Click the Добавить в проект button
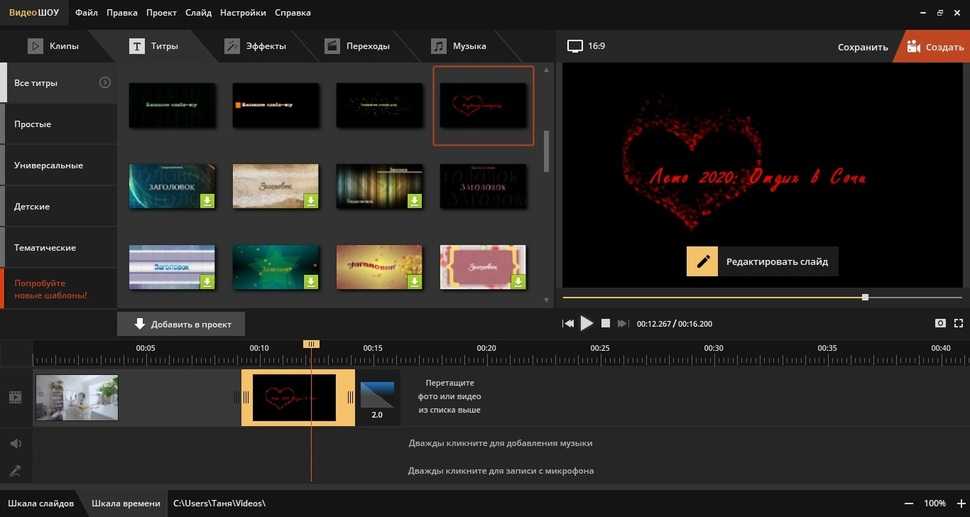 (x=181, y=324)
